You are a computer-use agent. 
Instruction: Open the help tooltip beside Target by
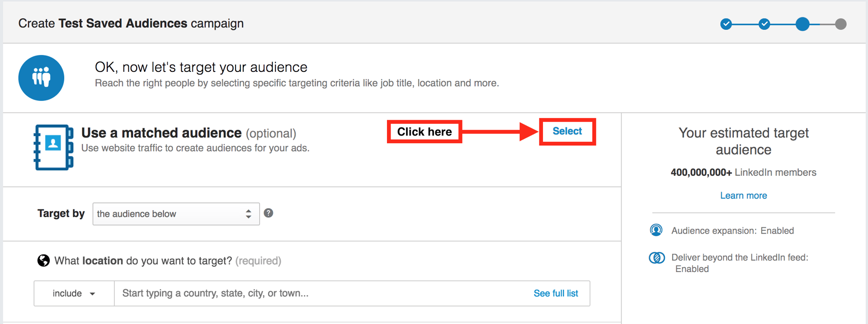268,212
